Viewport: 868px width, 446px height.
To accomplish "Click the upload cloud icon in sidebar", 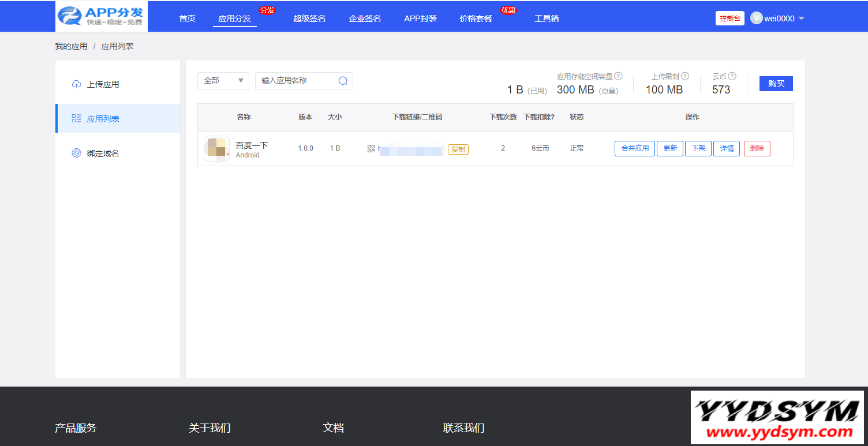I will 76,84.
